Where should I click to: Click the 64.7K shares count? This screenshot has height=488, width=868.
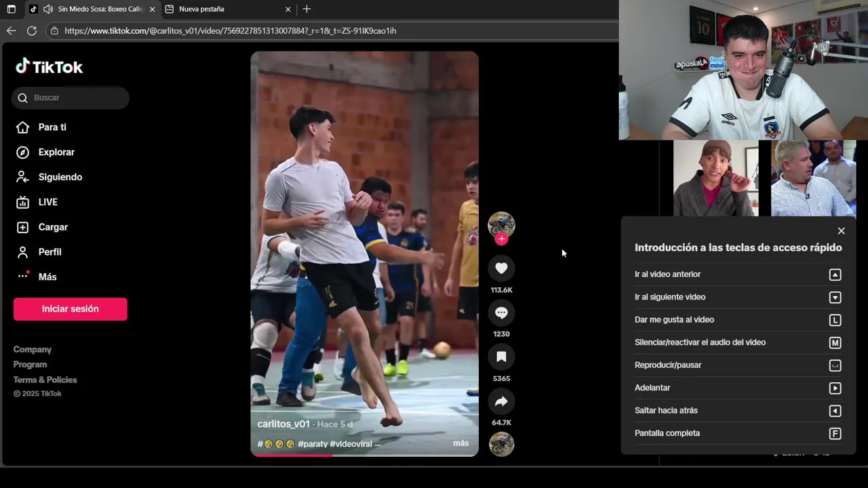coord(501,423)
